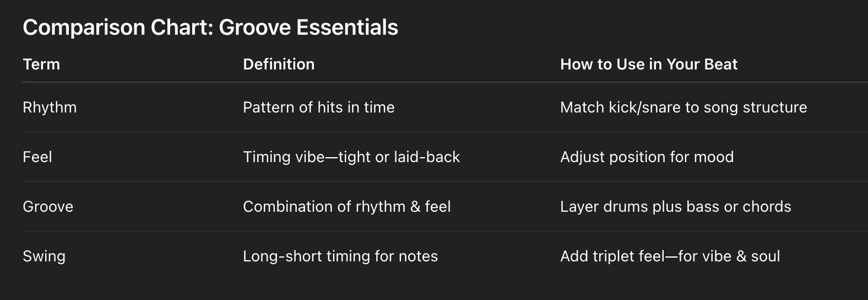Select the 'Groove' term cell
The image size is (868, 300).
pos(48,207)
